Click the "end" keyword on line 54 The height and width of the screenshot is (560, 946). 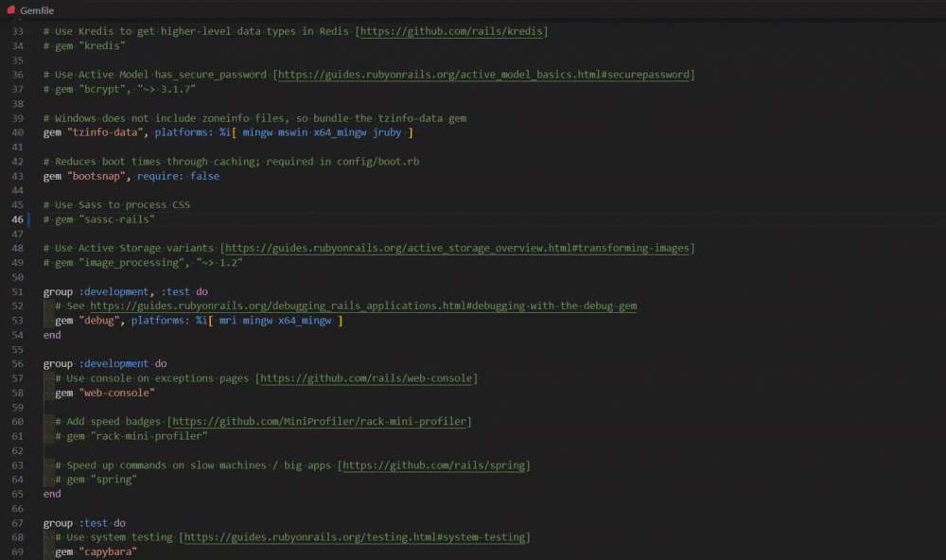(51, 334)
